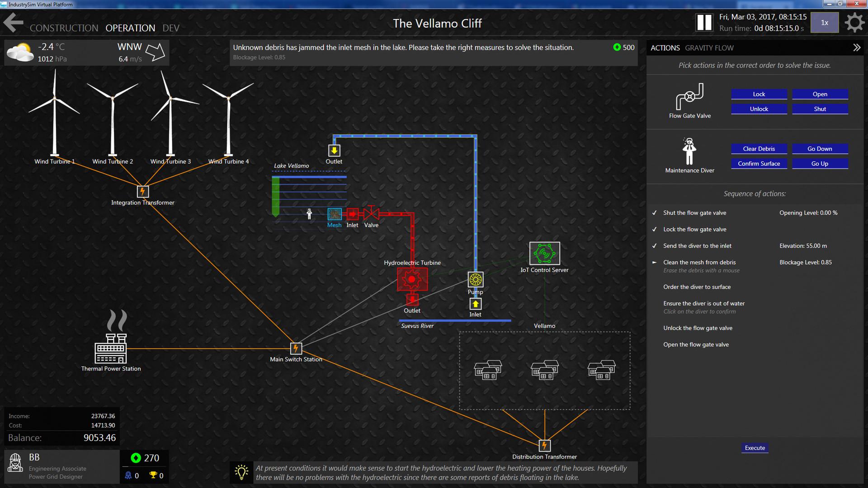Switch to the CONSTRUCTION tab
The width and height of the screenshot is (868, 488).
(64, 28)
